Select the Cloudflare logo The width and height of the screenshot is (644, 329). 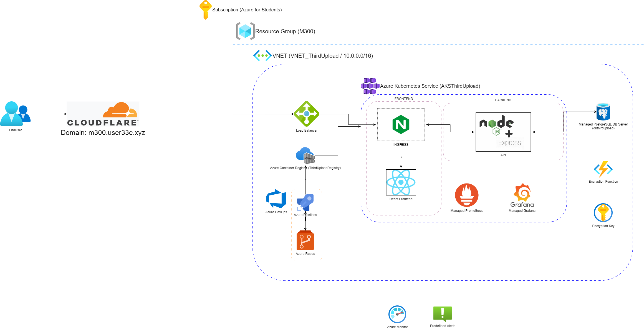coord(103,114)
